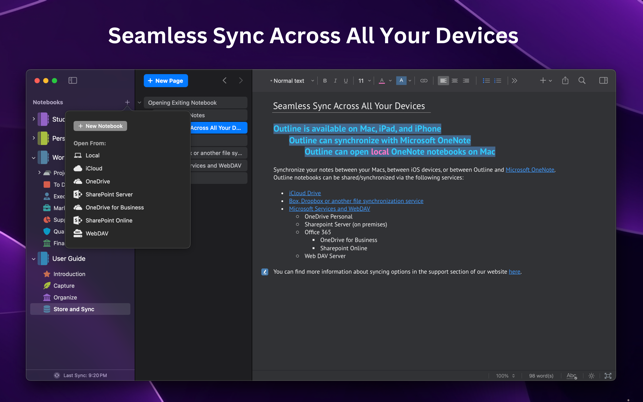Align text right
The height and width of the screenshot is (402, 643).
tap(466, 81)
